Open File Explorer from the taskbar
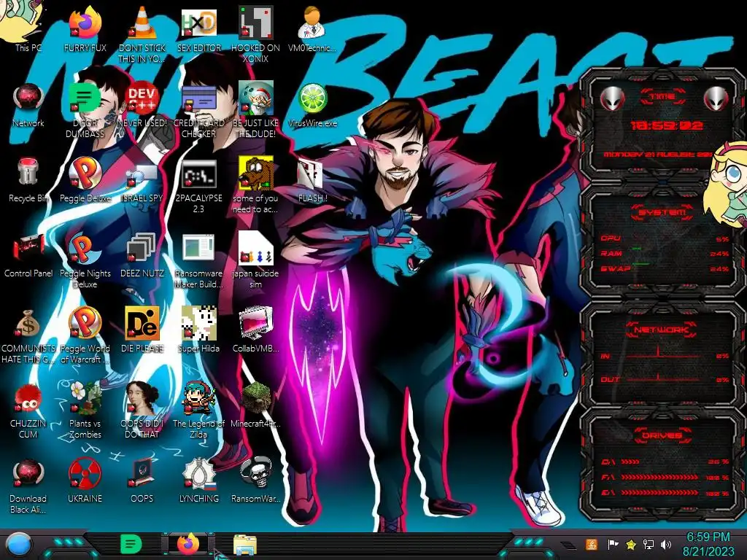Image resolution: width=747 pixels, height=560 pixels. click(x=245, y=545)
